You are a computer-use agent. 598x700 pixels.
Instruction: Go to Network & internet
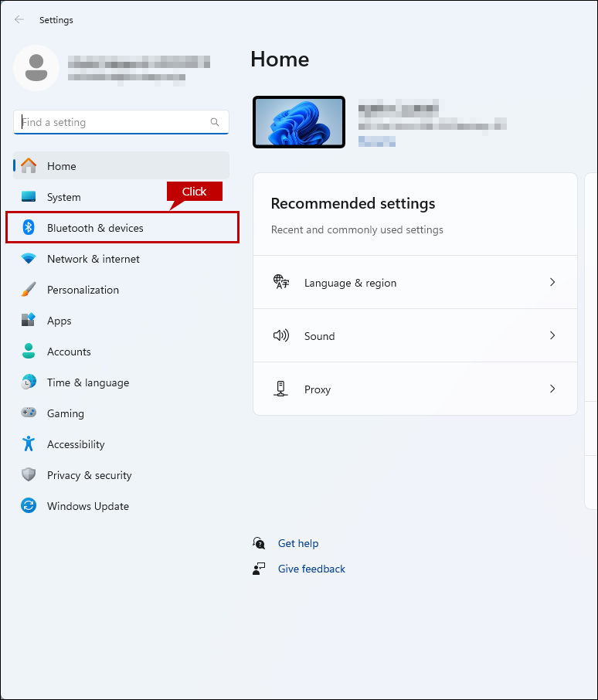93,259
